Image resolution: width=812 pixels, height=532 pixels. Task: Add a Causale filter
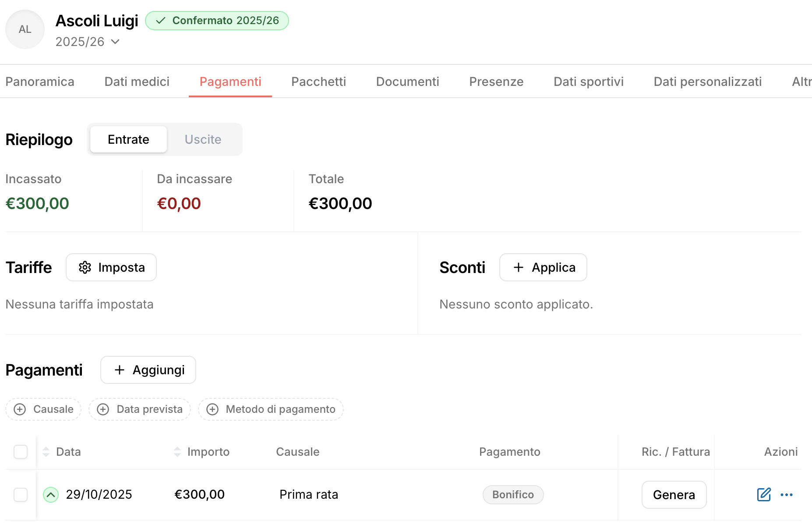point(43,409)
